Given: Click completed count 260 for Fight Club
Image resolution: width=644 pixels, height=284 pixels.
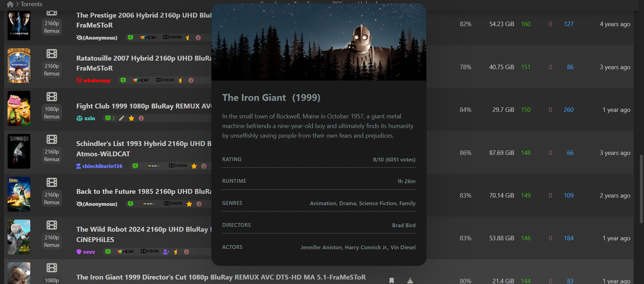Looking at the screenshot, I should (569, 110).
